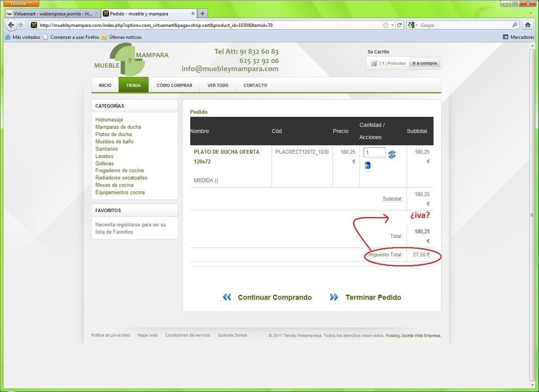Delete product using the blue trash icon
This screenshot has height=392, width=539.
(367, 165)
